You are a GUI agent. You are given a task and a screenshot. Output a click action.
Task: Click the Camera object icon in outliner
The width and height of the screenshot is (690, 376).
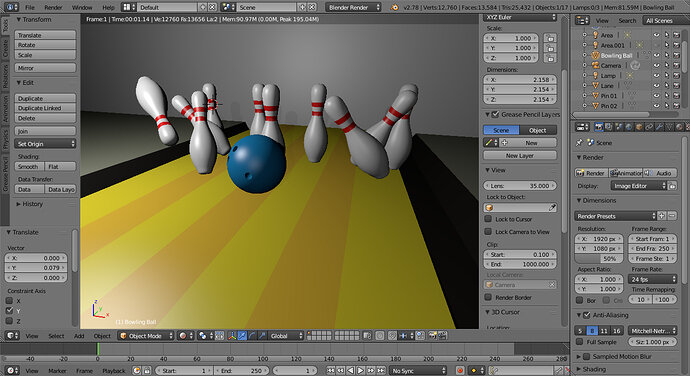tap(595, 65)
